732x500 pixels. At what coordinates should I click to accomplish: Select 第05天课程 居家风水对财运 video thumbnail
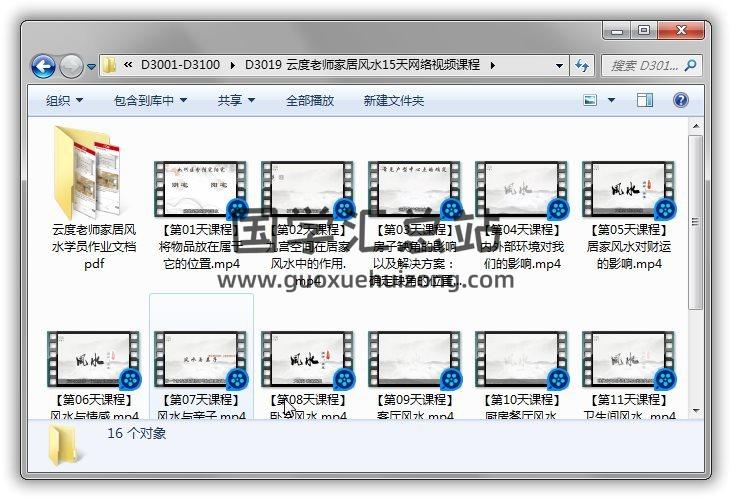628,189
